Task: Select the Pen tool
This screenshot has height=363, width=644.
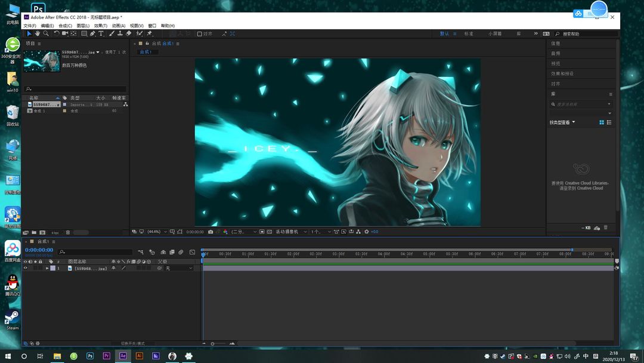Action: click(92, 33)
